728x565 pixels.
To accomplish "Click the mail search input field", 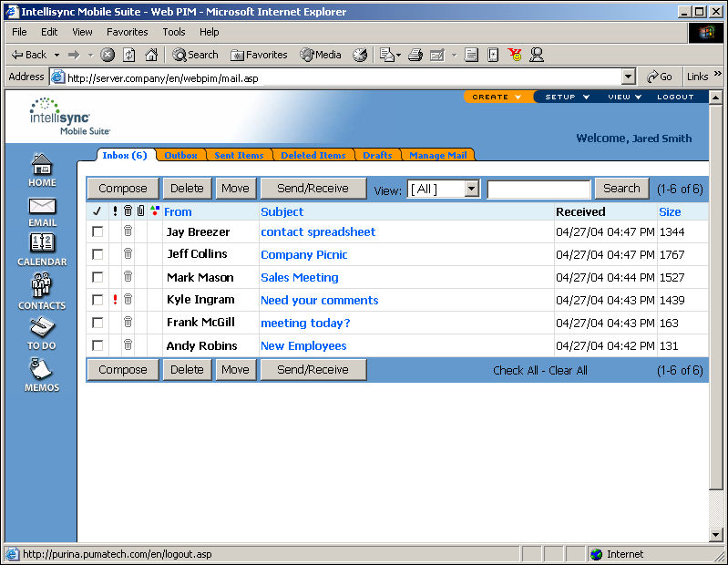I will [x=538, y=190].
